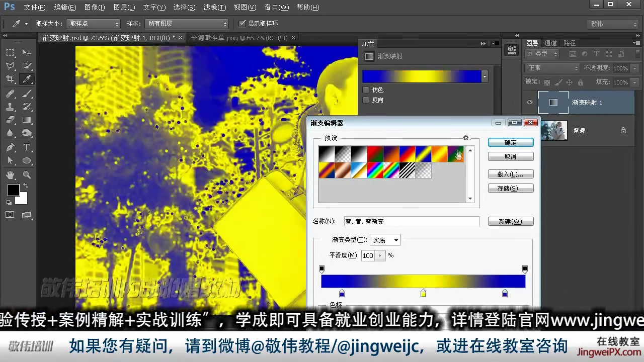Toggle Quick Mask mode
Image resolution: width=644 pixels, height=362 pixels.
(10, 215)
